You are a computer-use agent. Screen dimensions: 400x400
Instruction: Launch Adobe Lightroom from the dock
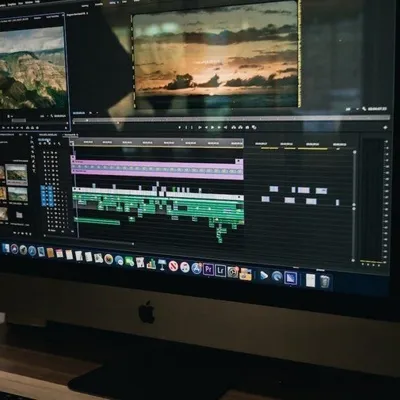coord(220,270)
